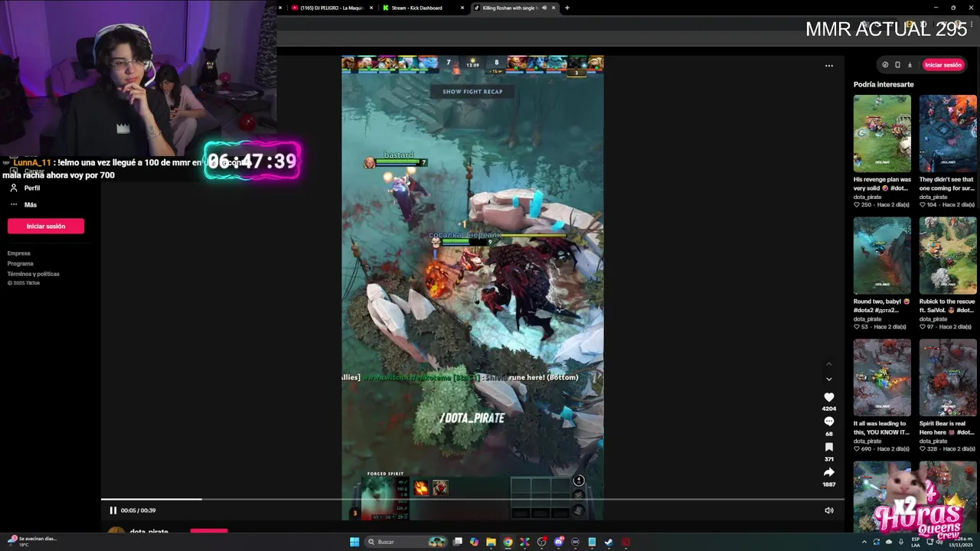Click the Iniciar sesión button in left sidebar

(x=46, y=226)
